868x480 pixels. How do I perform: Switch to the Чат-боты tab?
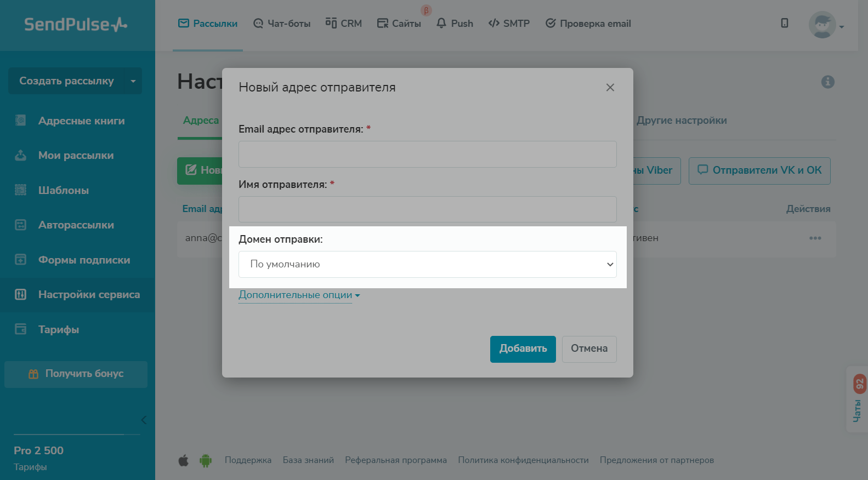282,24
